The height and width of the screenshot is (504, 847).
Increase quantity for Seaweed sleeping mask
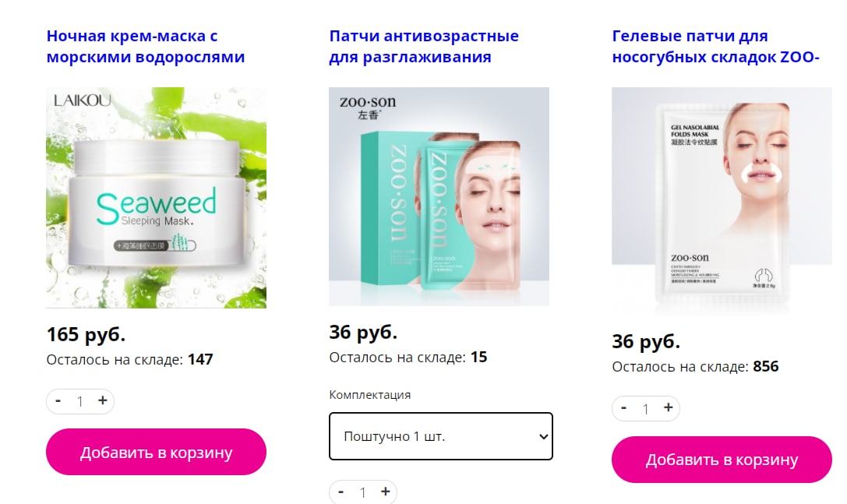click(103, 401)
